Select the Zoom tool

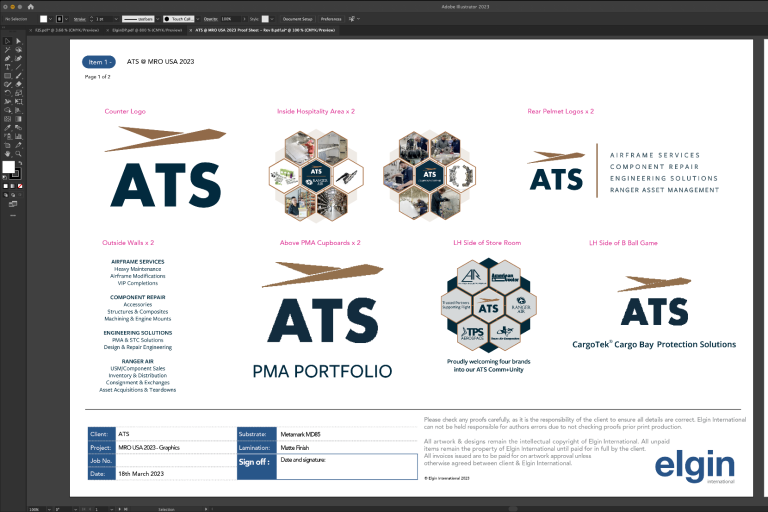18,153
